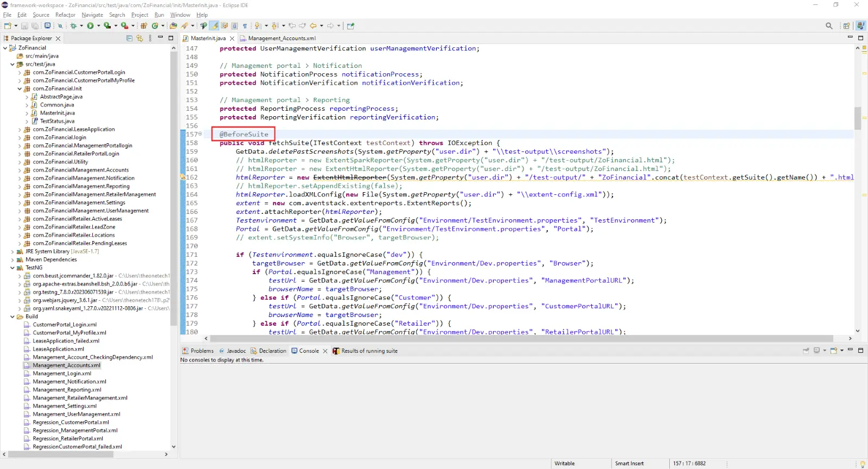Toggle Show Whitespace Characters pilcrow button
The height and width of the screenshot is (469, 868).
[x=245, y=26]
